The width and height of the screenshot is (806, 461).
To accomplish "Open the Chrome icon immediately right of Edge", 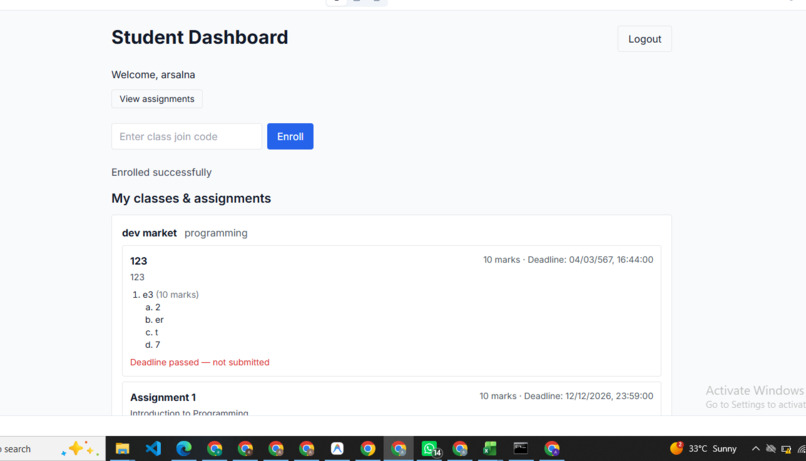I will point(214,449).
